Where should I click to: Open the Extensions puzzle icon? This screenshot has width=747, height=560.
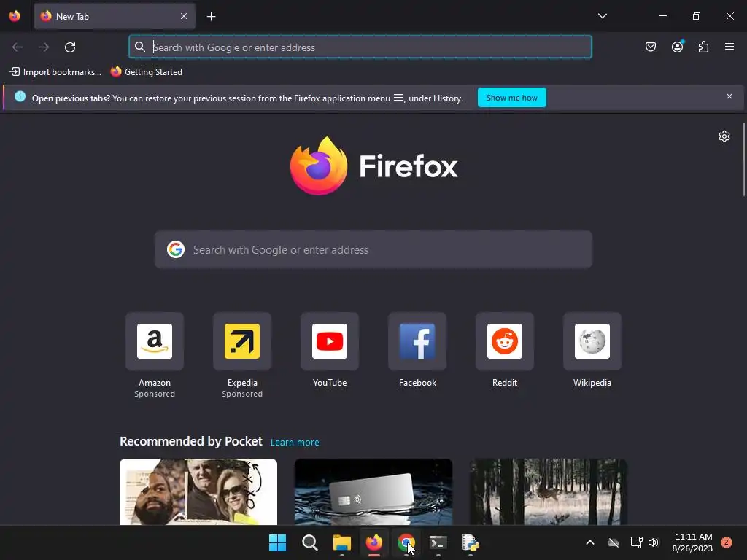click(704, 47)
